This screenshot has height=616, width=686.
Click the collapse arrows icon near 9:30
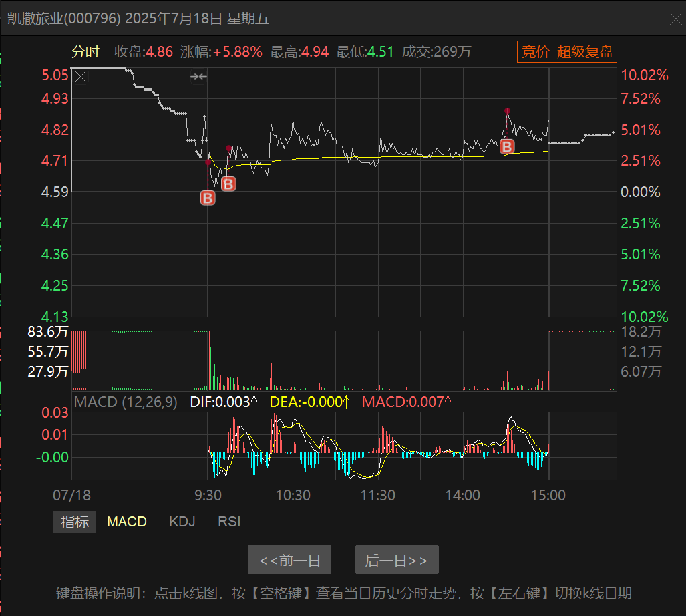tap(198, 77)
